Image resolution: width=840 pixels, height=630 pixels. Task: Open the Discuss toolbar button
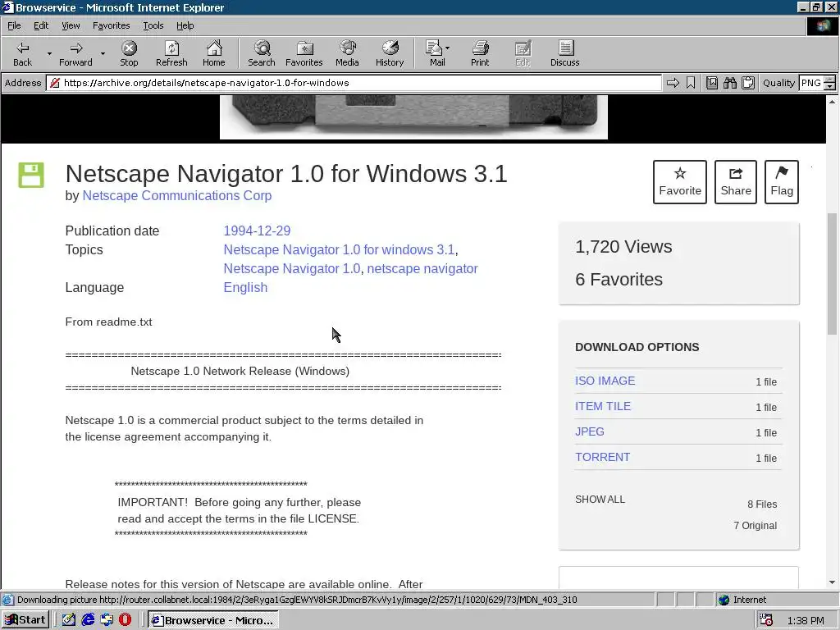(564, 53)
